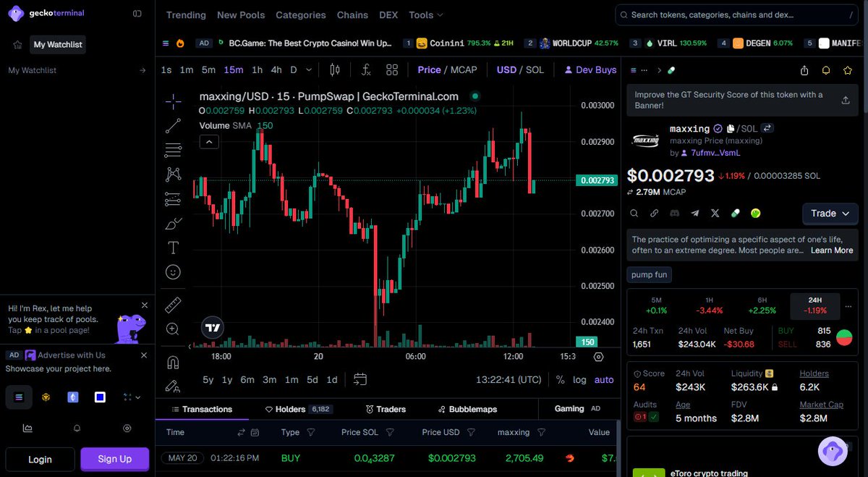This screenshot has width=868, height=477.
Task: Switch to the Holders tab
Action: (298, 409)
